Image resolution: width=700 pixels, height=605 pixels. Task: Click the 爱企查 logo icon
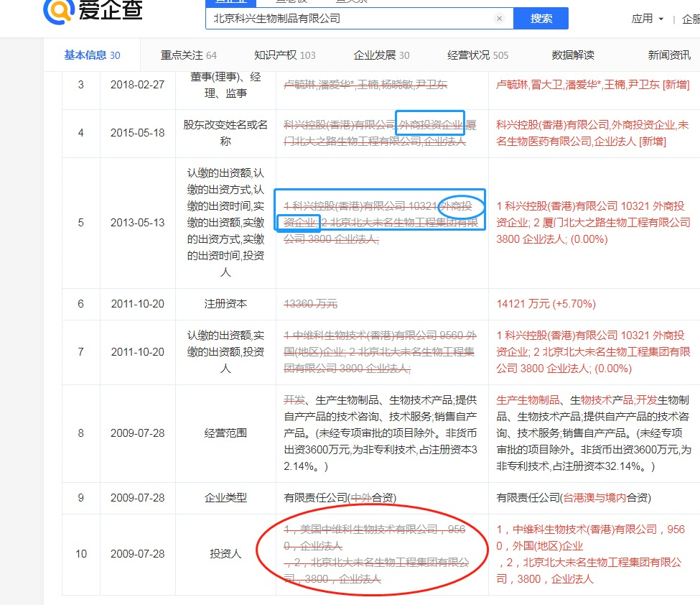click(58, 11)
